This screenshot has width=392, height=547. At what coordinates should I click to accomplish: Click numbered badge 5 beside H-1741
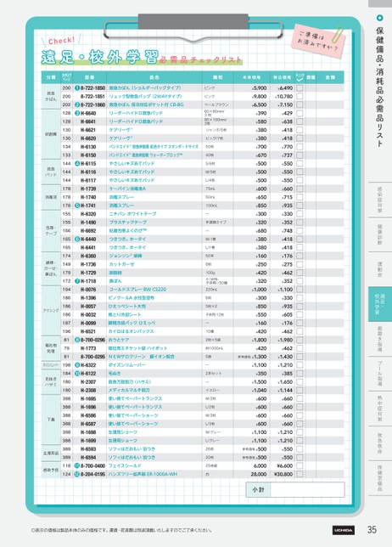tap(77, 206)
